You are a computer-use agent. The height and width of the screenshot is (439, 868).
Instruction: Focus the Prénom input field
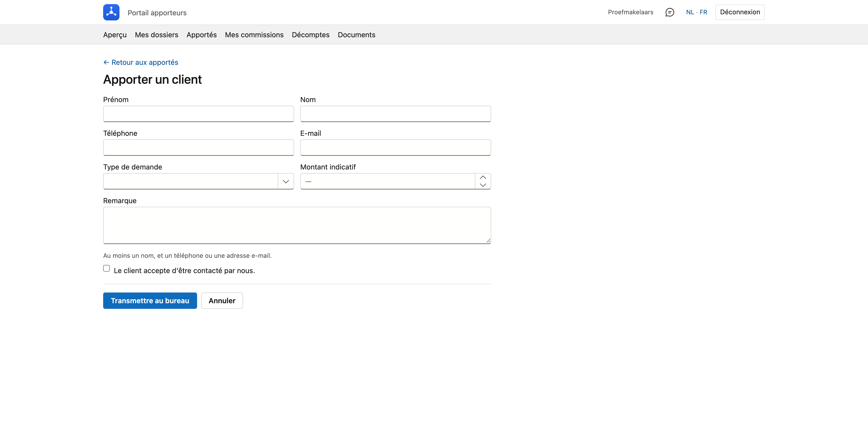198,114
